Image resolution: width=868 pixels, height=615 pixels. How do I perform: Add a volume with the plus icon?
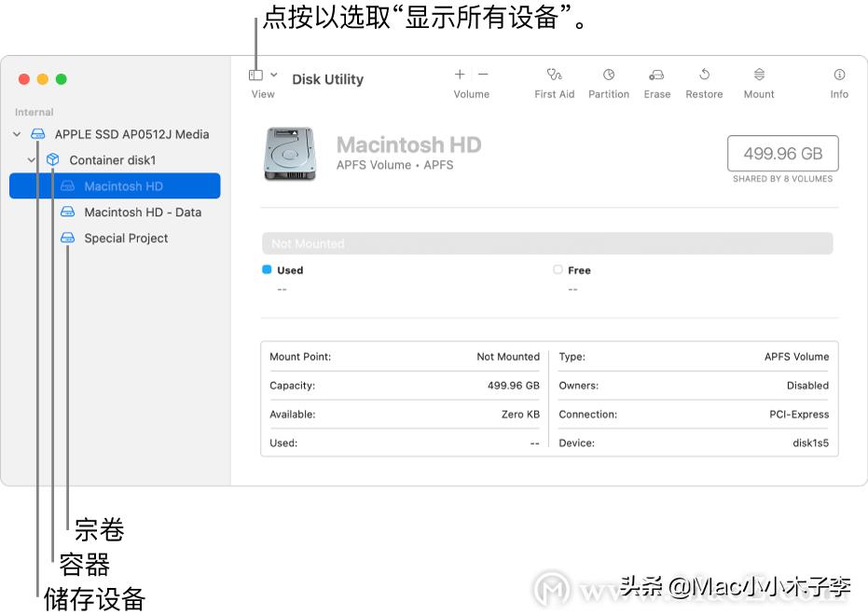click(459, 75)
